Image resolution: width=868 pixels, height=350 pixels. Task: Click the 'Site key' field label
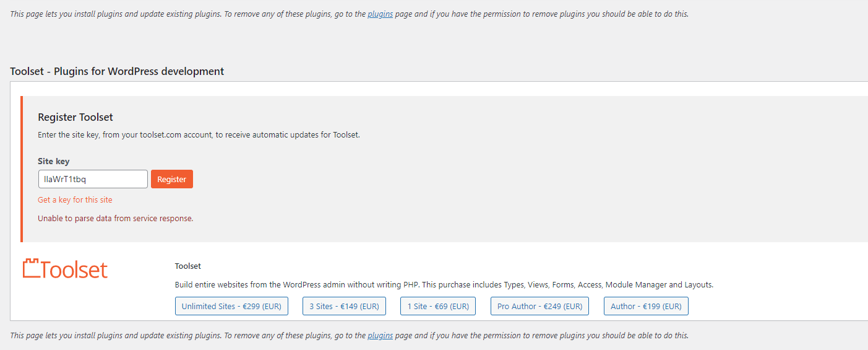click(x=54, y=161)
